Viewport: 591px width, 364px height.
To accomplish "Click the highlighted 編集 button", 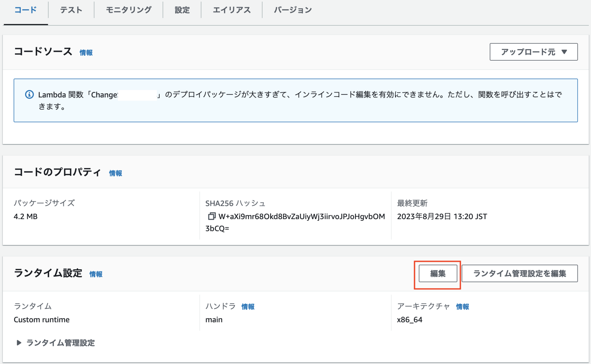I will click(x=437, y=273).
